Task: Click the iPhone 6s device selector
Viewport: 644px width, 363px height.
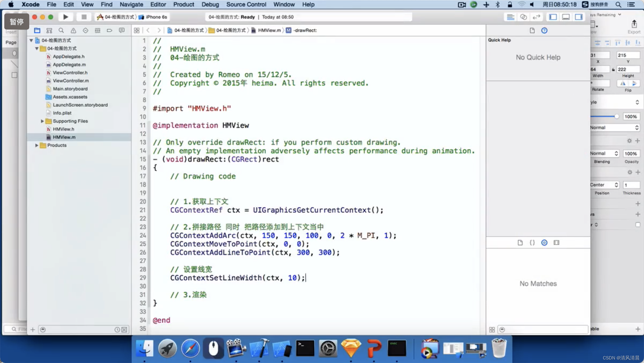Action: (153, 17)
